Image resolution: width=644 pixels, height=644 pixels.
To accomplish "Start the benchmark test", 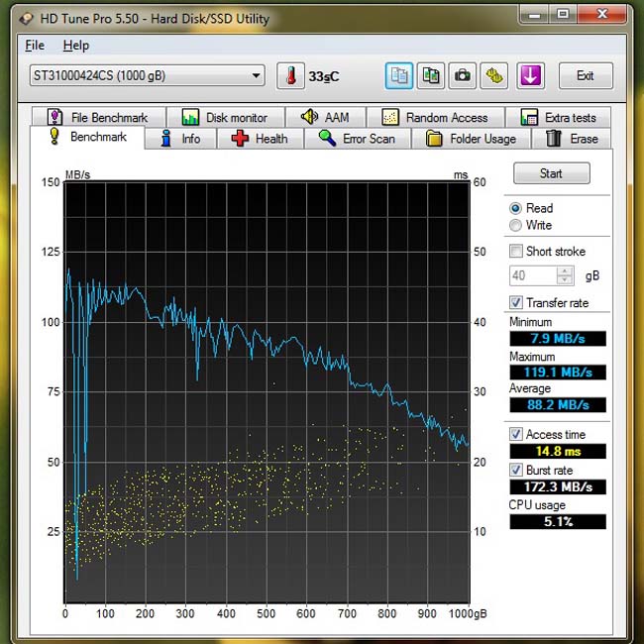I will [551, 173].
